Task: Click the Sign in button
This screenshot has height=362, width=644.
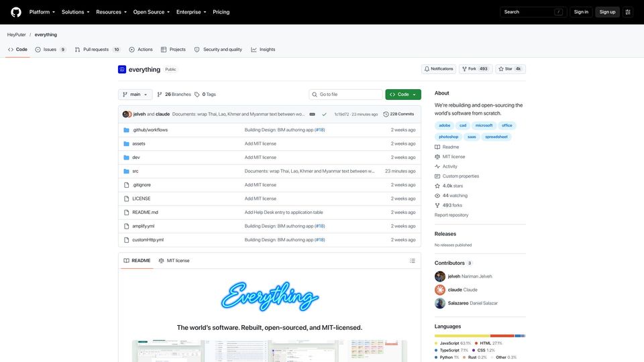Action: [x=581, y=12]
